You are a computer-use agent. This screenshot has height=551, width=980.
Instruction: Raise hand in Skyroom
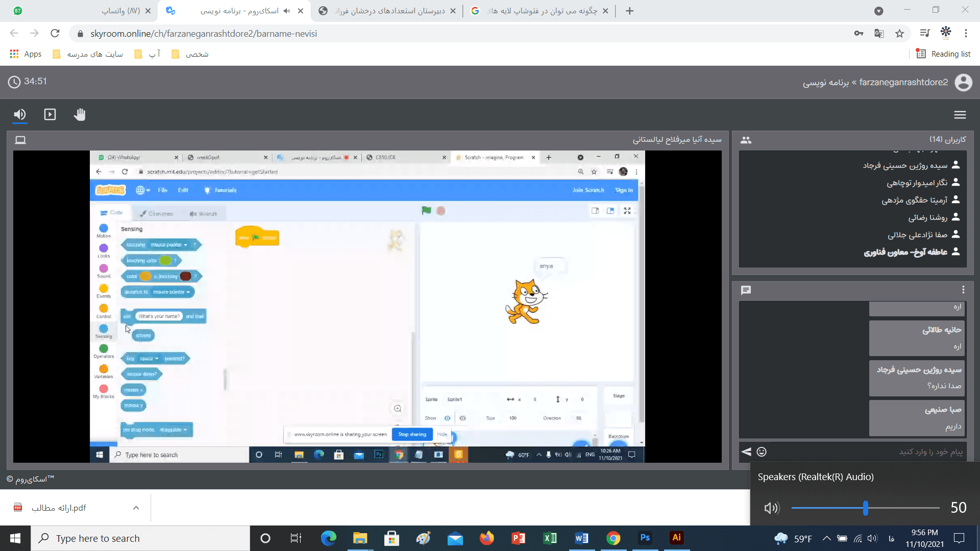click(80, 114)
